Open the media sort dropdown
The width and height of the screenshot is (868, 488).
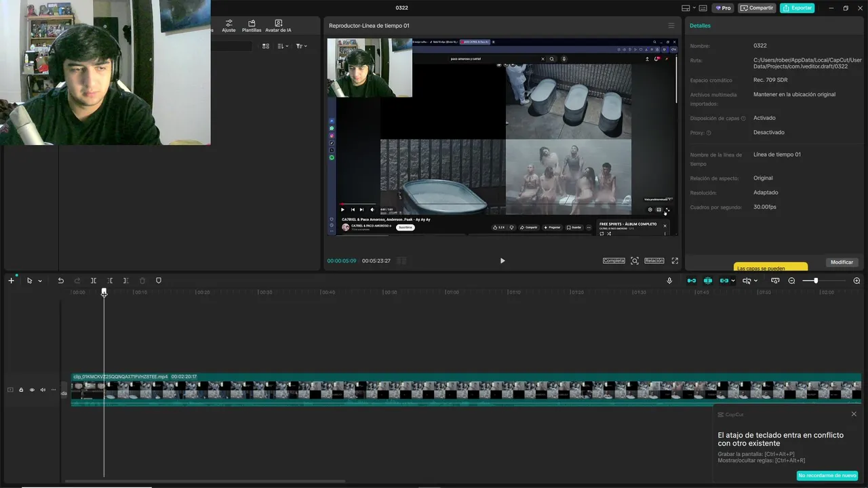[283, 46]
